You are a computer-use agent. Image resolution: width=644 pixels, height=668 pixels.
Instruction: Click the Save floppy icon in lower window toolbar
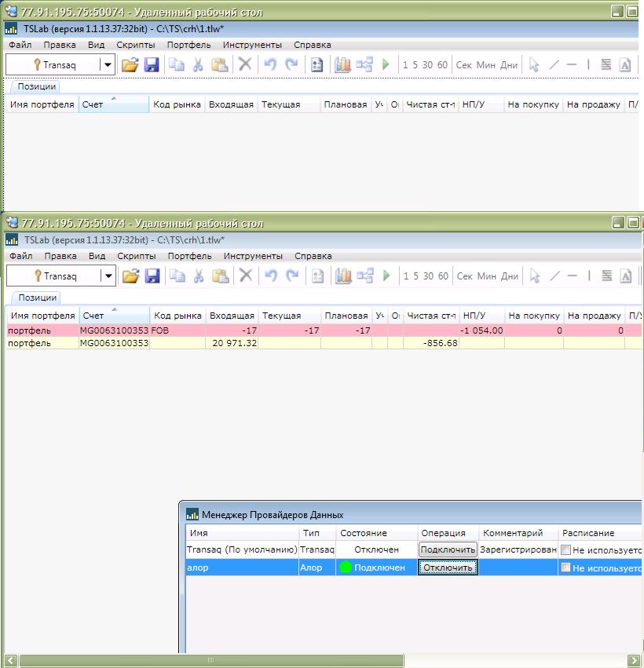(152, 276)
